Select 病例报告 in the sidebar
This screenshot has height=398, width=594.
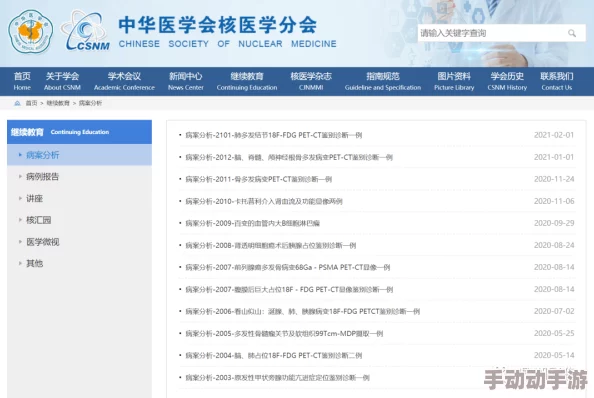[80, 176]
